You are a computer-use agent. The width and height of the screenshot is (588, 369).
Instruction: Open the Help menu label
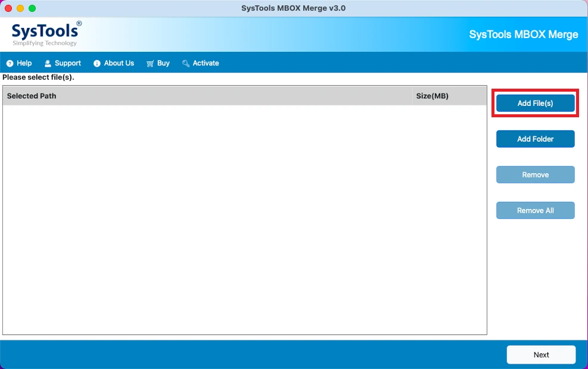(24, 63)
